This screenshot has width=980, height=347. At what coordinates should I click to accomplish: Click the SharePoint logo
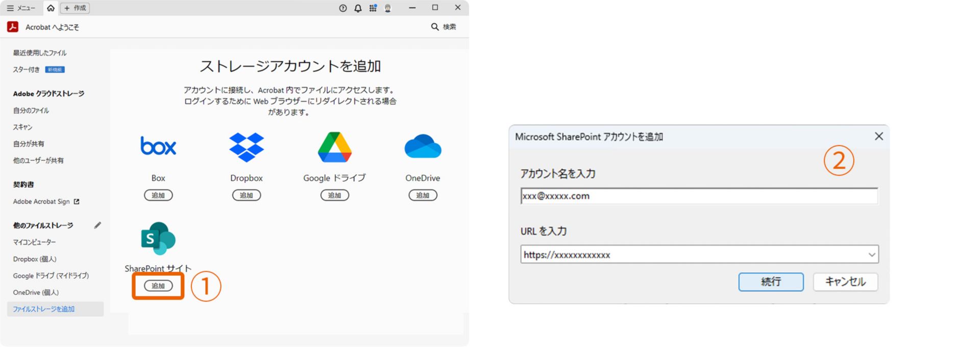[x=158, y=238]
